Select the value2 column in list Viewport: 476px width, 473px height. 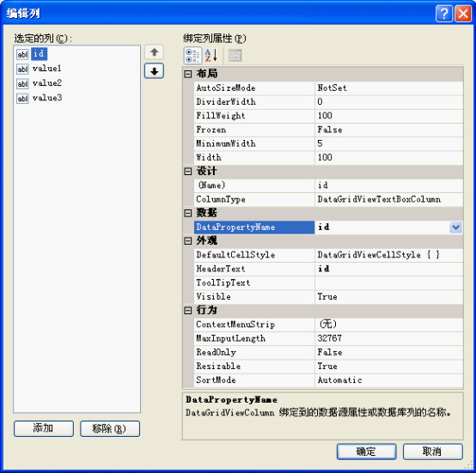click(x=47, y=83)
